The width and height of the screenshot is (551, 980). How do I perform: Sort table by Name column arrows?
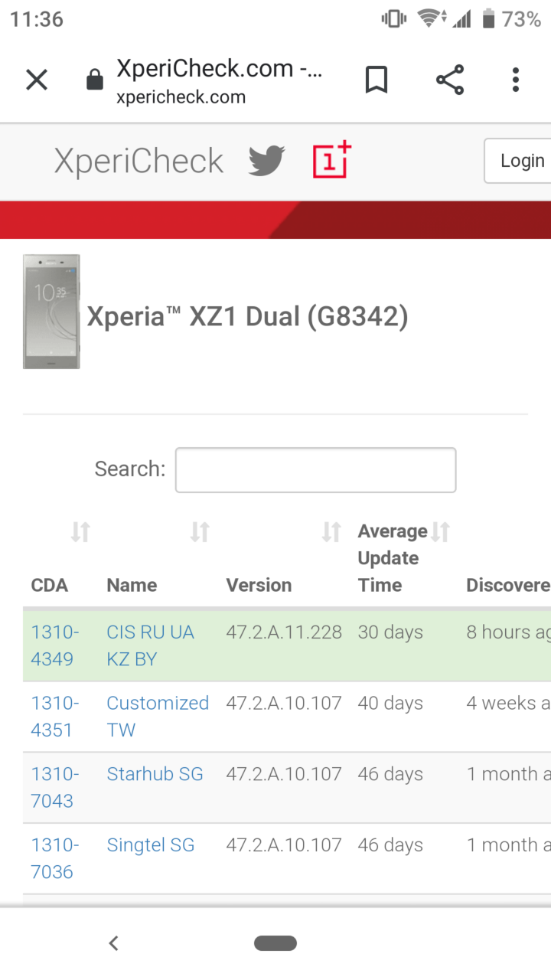pyautogui.click(x=200, y=531)
